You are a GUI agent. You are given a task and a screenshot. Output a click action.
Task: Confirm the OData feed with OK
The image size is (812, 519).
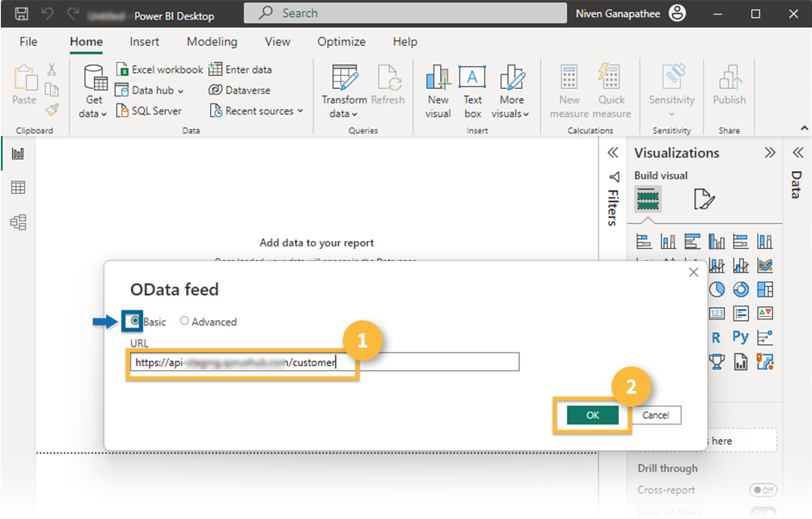[593, 415]
